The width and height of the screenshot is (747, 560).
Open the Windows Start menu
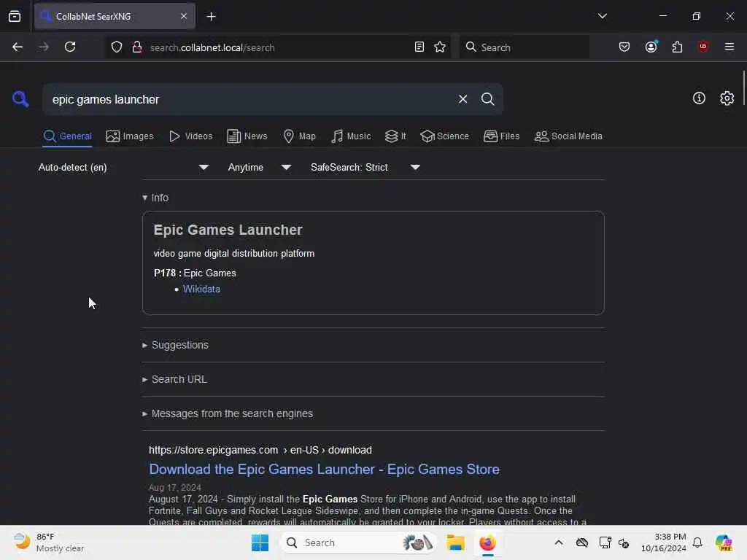point(260,542)
